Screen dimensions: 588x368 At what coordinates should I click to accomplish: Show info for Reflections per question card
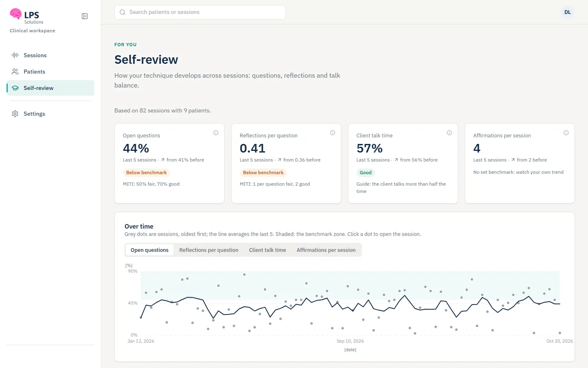[332, 133]
